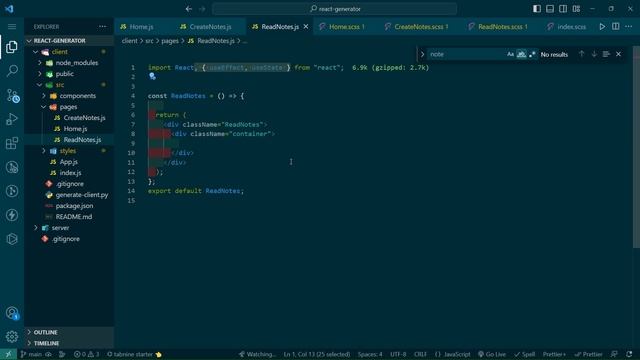640x360 pixels.
Task: Toggle Match Case in find widget
Action: pyautogui.click(x=510, y=54)
